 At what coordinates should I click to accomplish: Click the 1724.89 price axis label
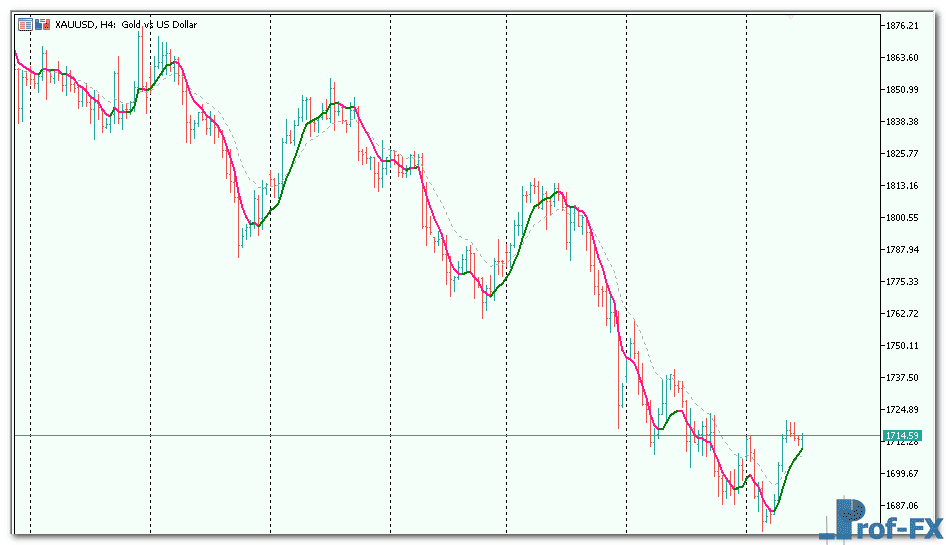[x=901, y=410]
